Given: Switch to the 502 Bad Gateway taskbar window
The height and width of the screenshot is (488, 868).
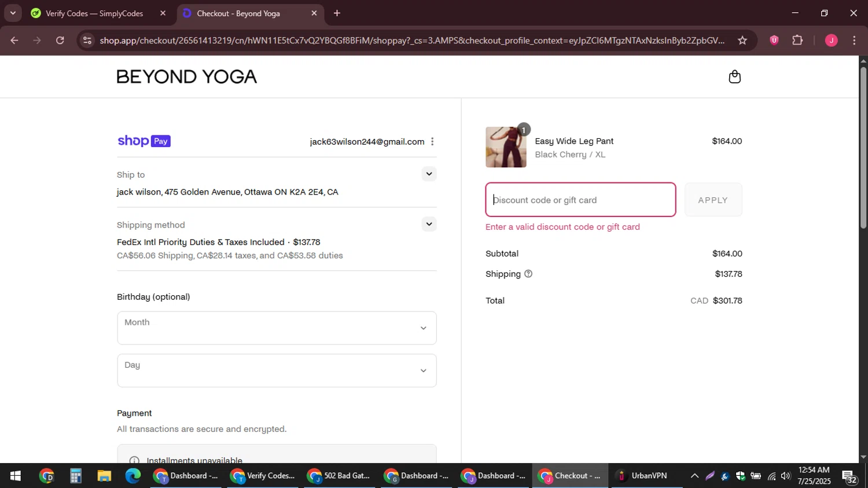Looking at the screenshot, I should point(339,476).
